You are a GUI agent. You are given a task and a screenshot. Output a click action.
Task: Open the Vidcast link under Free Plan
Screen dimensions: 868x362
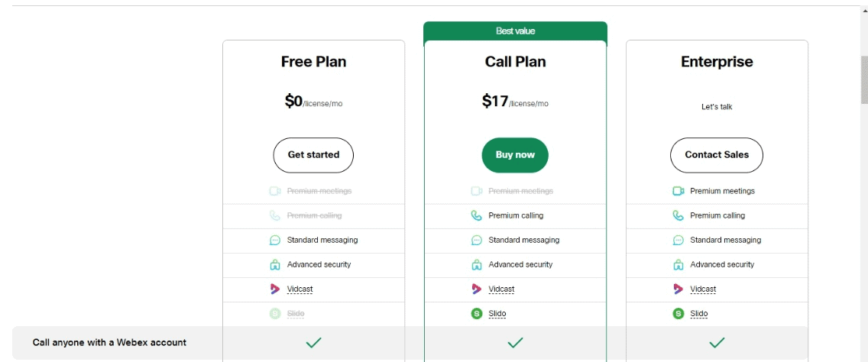click(300, 289)
